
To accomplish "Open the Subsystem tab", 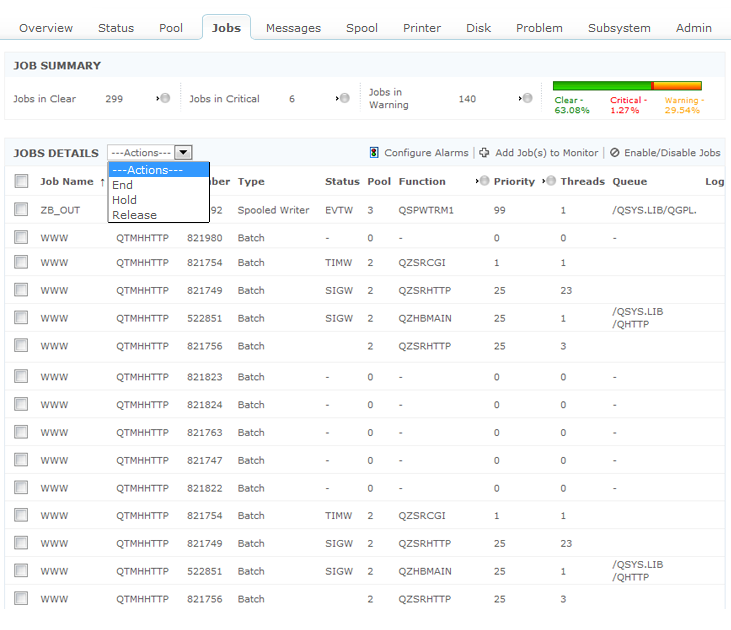I will [619, 28].
